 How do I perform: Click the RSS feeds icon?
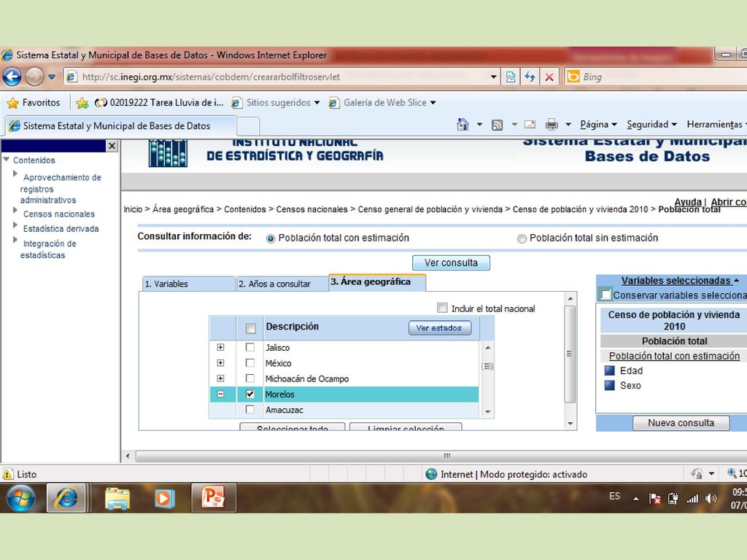[x=497, y=125]
